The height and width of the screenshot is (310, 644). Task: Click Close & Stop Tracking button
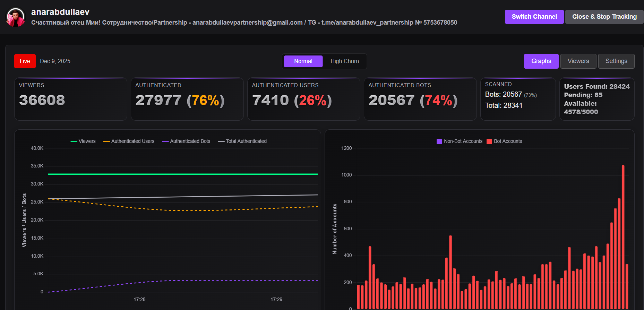(604, 17)
